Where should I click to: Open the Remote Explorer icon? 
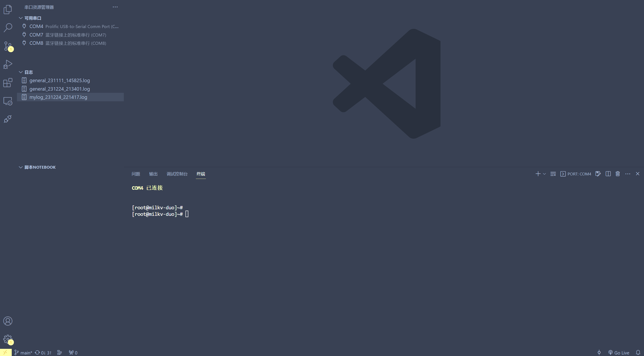[x=8, y=101]
